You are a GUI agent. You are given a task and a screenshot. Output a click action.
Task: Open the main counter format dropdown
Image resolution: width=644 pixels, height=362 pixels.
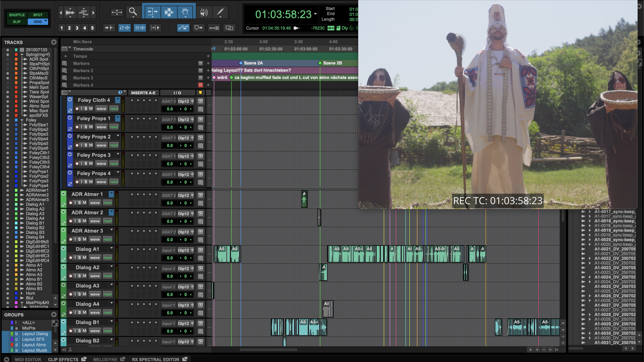click(x=315, y=14)
